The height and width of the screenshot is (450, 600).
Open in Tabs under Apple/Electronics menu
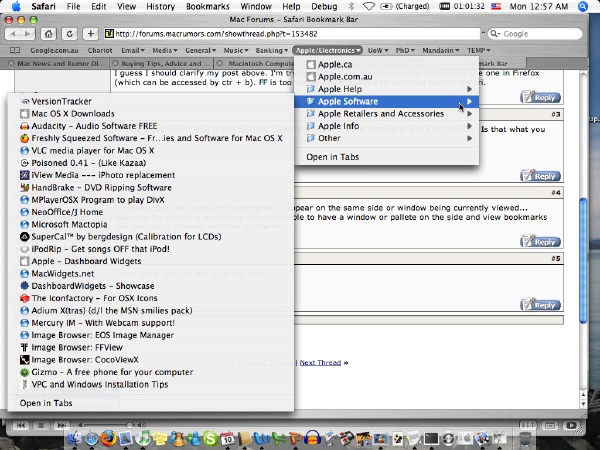click(x=386, y=157)
